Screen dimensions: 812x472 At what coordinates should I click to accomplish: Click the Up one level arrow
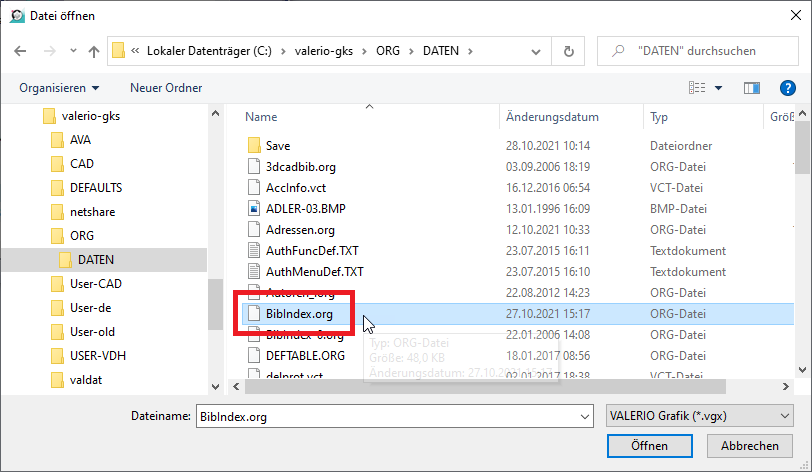(x=93, y=50)
